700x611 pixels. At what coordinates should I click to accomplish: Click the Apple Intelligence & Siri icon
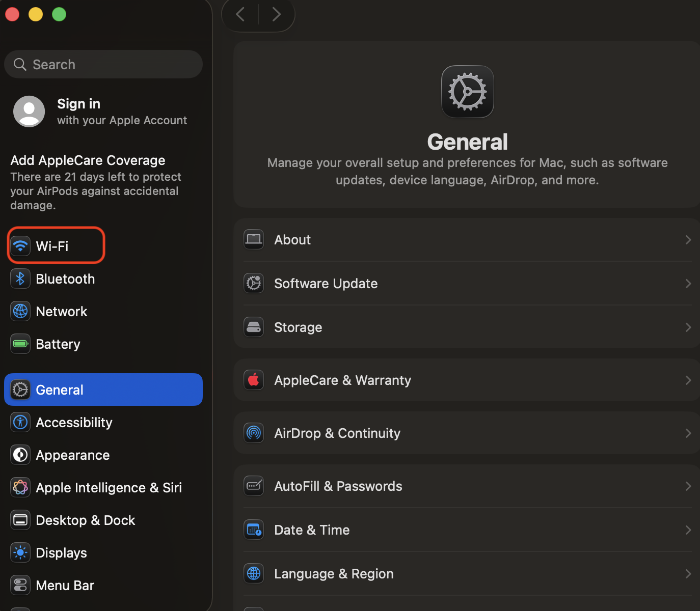(20, 487)
